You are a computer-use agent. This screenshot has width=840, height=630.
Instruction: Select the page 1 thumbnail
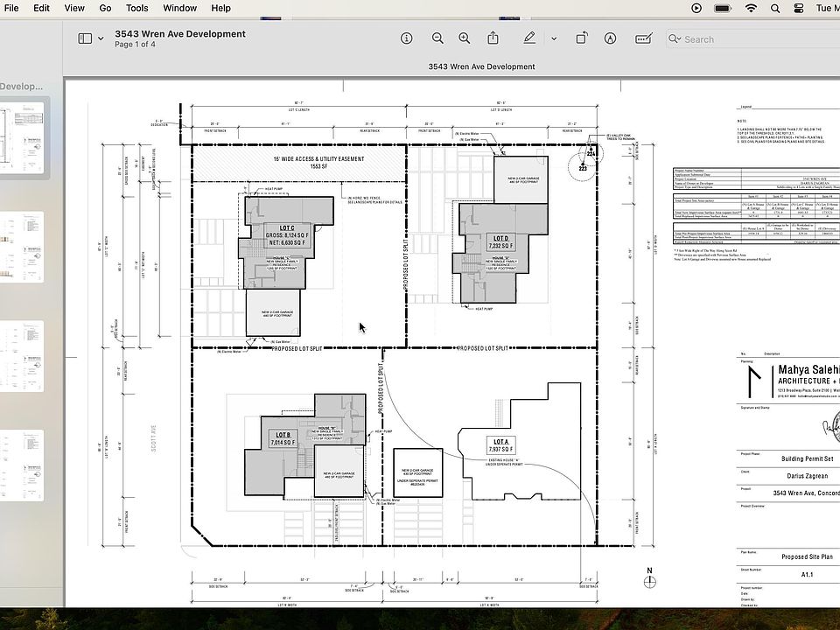[23, 137]
